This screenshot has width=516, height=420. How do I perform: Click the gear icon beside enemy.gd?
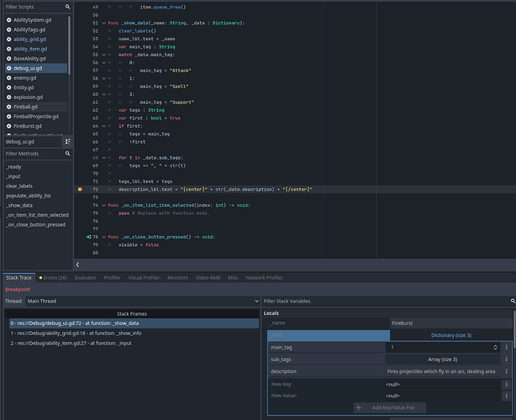(9, 78)
